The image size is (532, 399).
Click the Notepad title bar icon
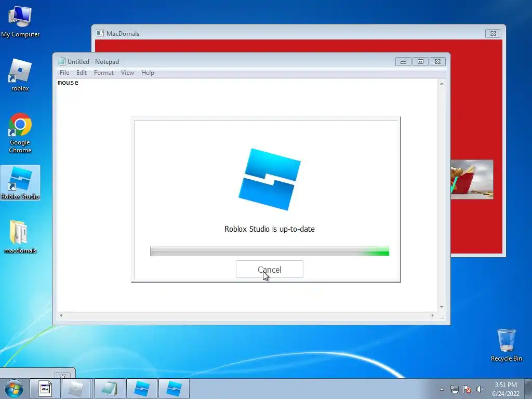pos(61,61)
